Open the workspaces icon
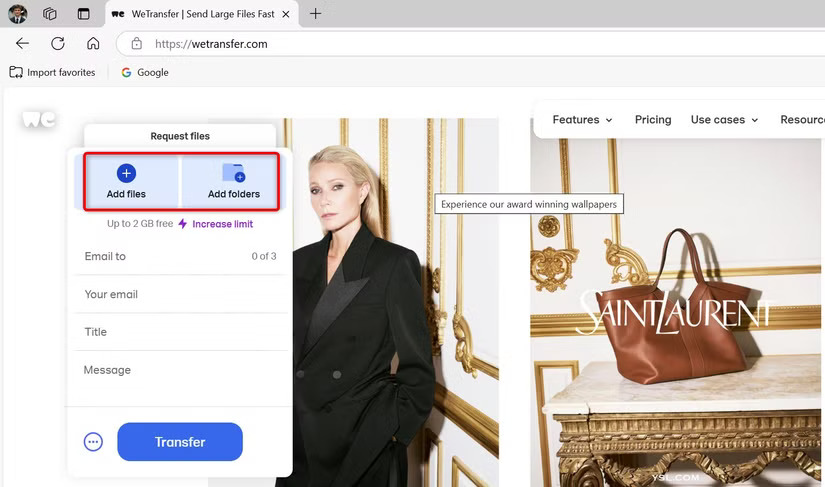This screenshot has width=825, height=487. (x=50, y=14)
